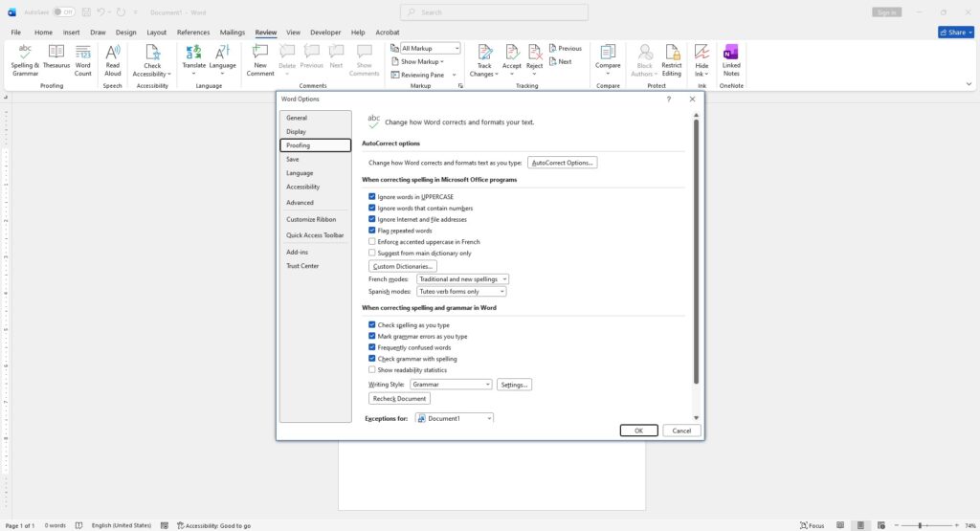This screenshot has width=980, height=531.
Task: Run Check Accessibility
Action: click(x=152, y=60)
